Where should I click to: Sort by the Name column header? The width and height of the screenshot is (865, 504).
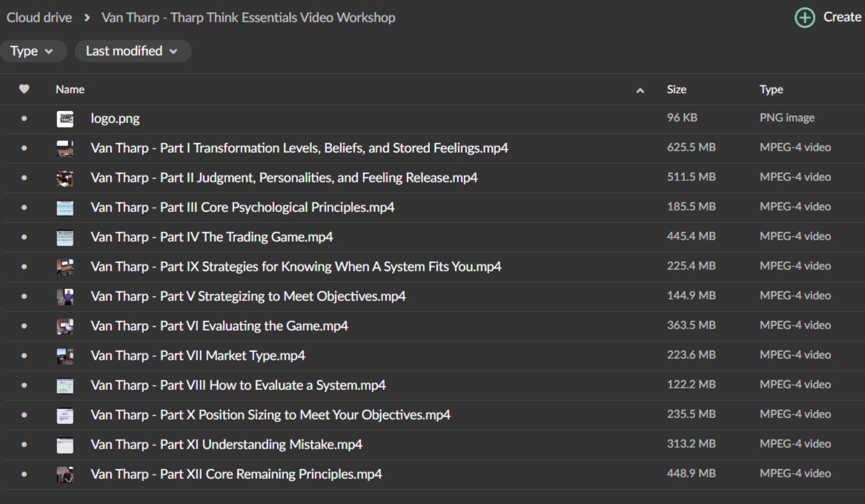[x=70, y=90]
